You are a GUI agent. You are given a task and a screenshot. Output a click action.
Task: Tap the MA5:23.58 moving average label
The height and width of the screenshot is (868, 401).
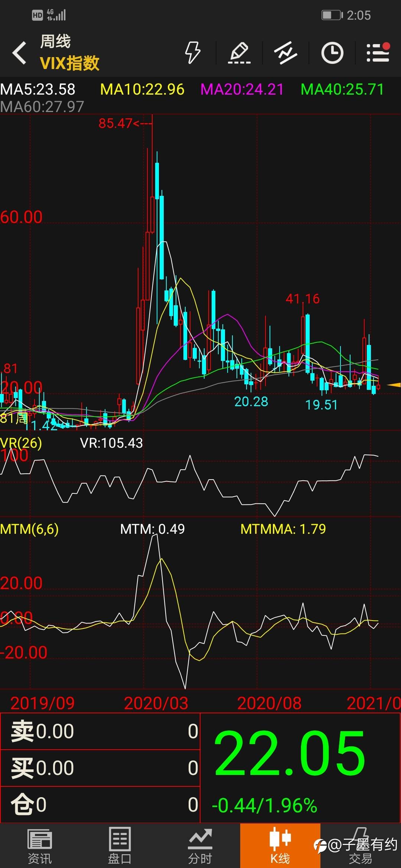click(38, 89)
